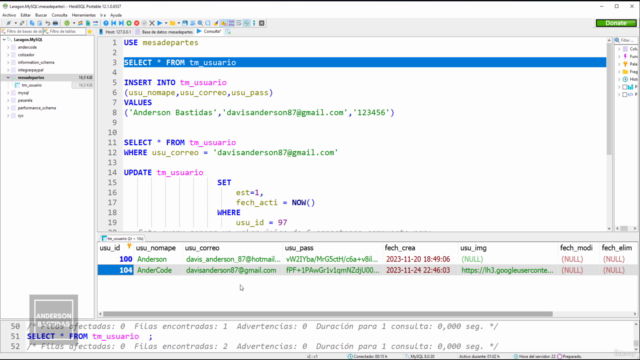Open the session manager connection icon
Image resolution: width=640 pixels, height=360 pixels.
tap(8, 23)
